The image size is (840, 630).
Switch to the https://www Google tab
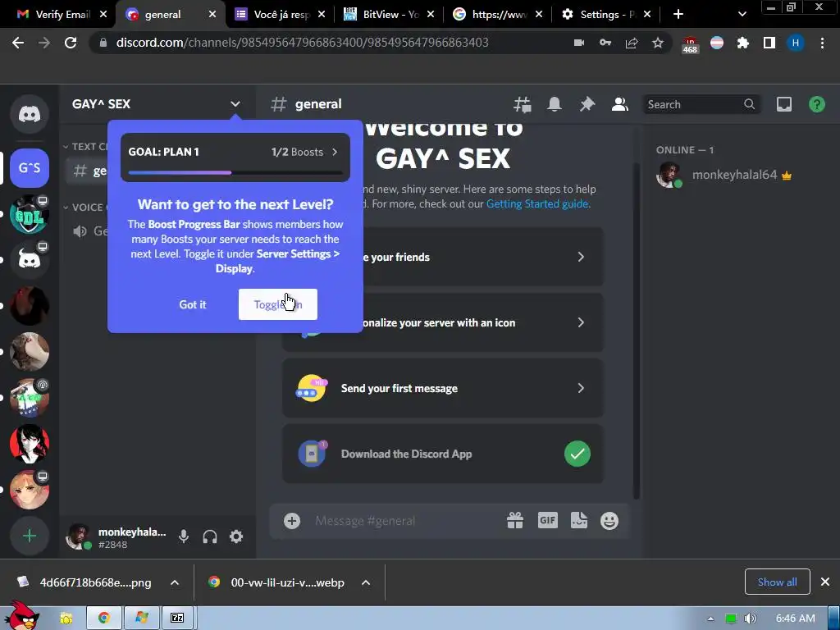(x=498, y=15)
